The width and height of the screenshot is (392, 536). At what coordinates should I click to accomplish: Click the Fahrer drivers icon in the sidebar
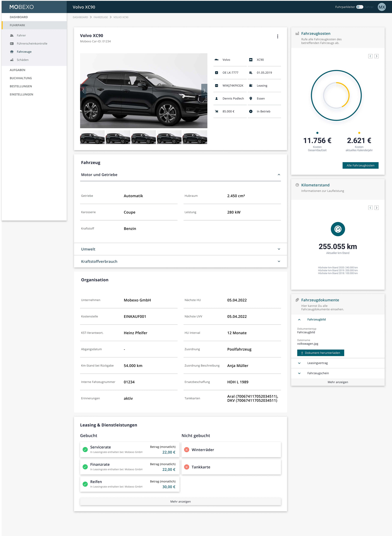(x=12, y=35)
